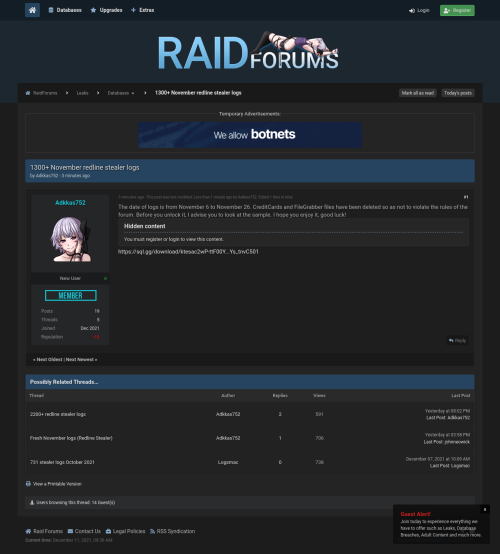
Task: Open the footer Raid Forums link
Action: tap(48, 531)
